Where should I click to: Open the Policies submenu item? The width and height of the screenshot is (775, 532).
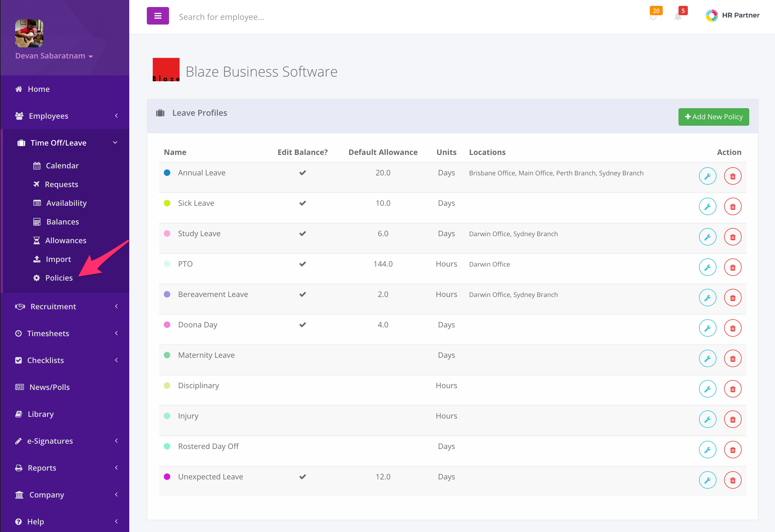pyautogui.click(x=53, y=278)
